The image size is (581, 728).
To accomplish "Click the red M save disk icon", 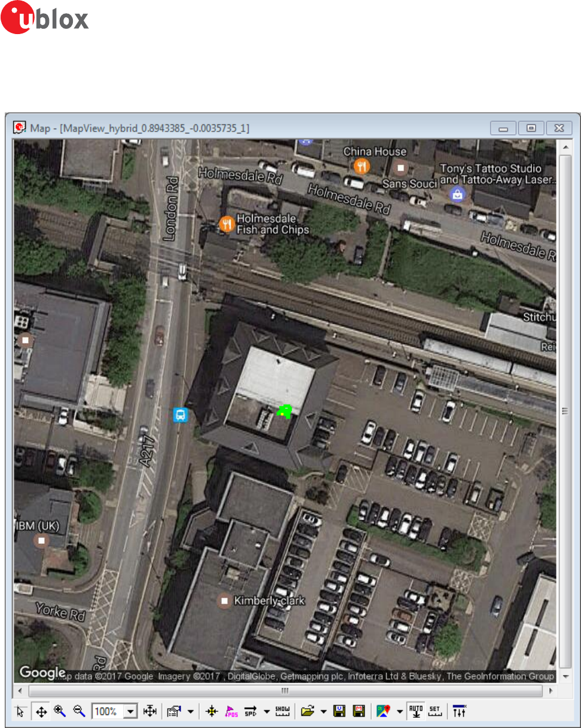I will coord(359,712).
